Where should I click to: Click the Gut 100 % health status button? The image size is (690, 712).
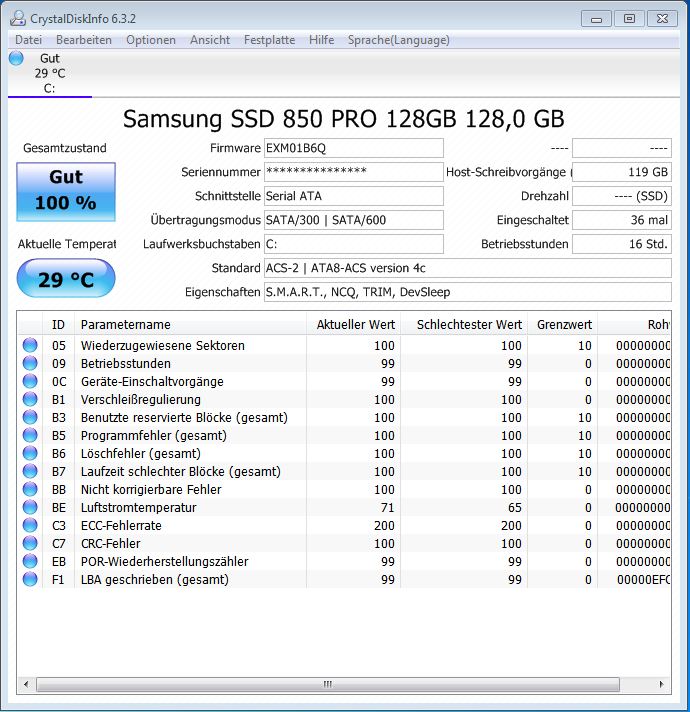[66, 192]
